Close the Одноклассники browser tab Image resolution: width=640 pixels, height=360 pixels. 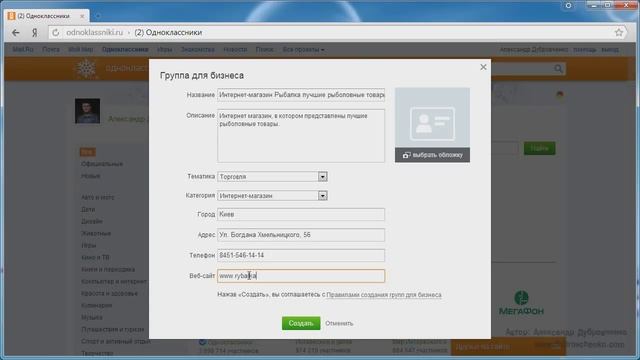(x=82, y=16)
